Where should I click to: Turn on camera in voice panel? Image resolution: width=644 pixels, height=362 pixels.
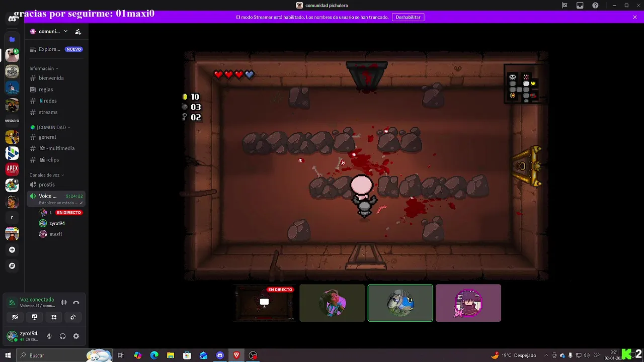[x=15, y=317]
